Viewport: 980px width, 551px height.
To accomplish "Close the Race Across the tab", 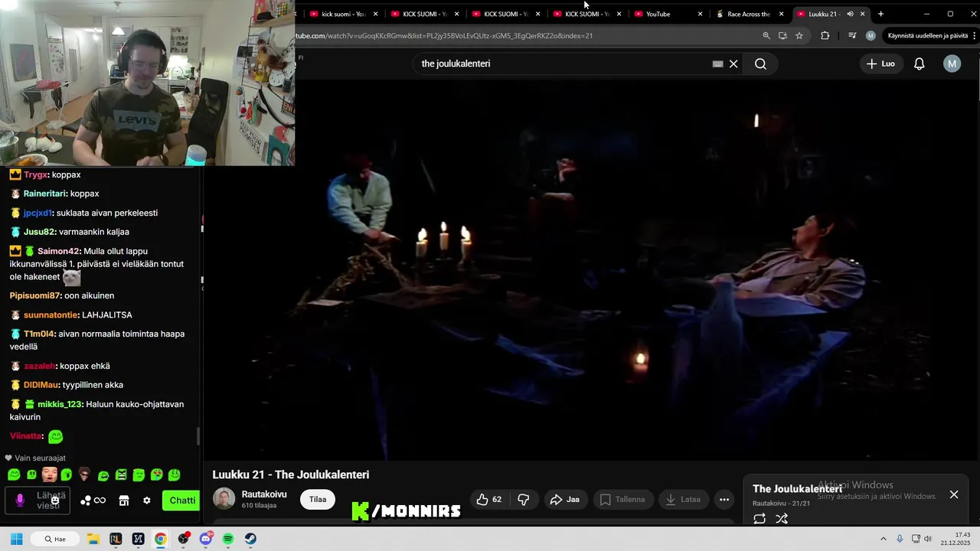I will [x=782, y=14].
